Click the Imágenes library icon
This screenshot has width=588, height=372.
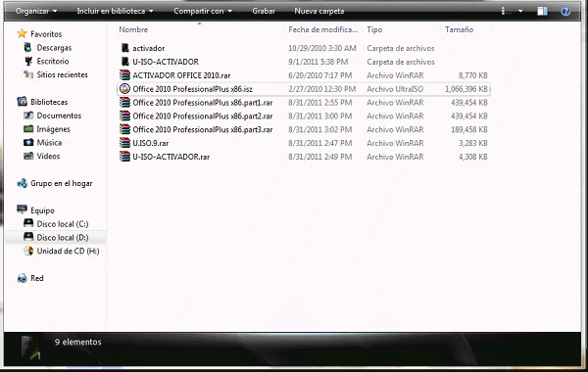[28, 129]
